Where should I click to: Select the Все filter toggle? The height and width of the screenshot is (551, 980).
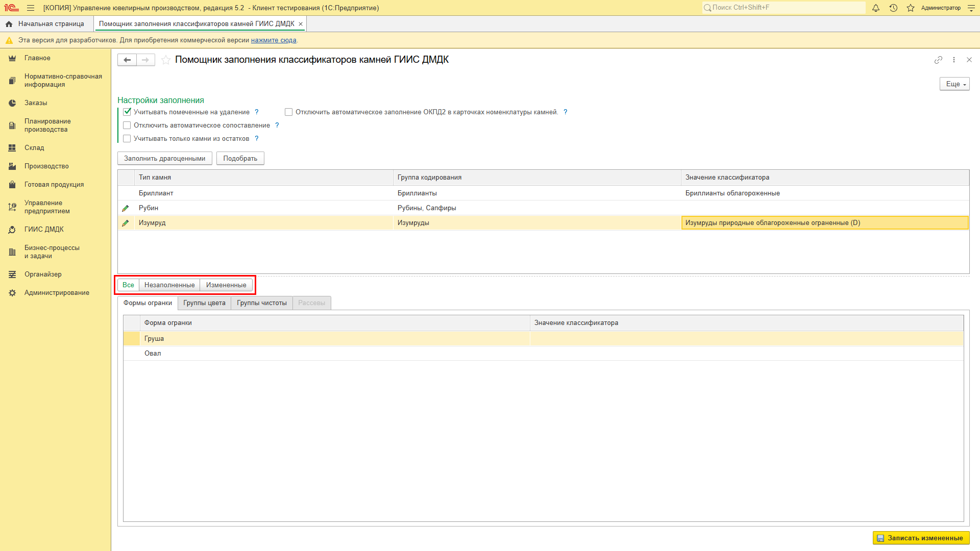coord(128,285)
